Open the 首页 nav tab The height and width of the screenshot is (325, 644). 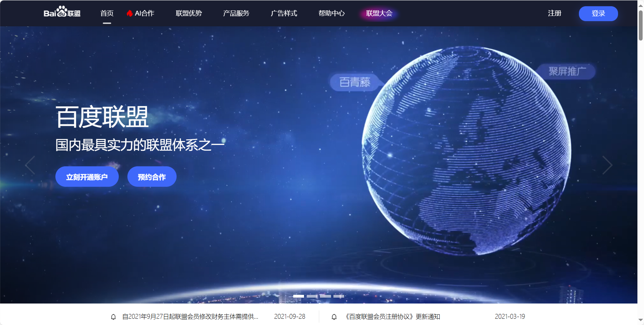point(107,13)
